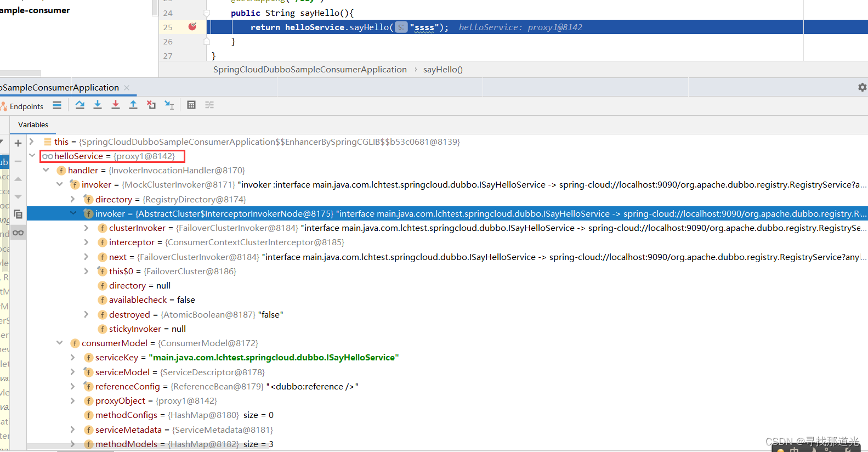Select the Variables tab

click(33, 125)
